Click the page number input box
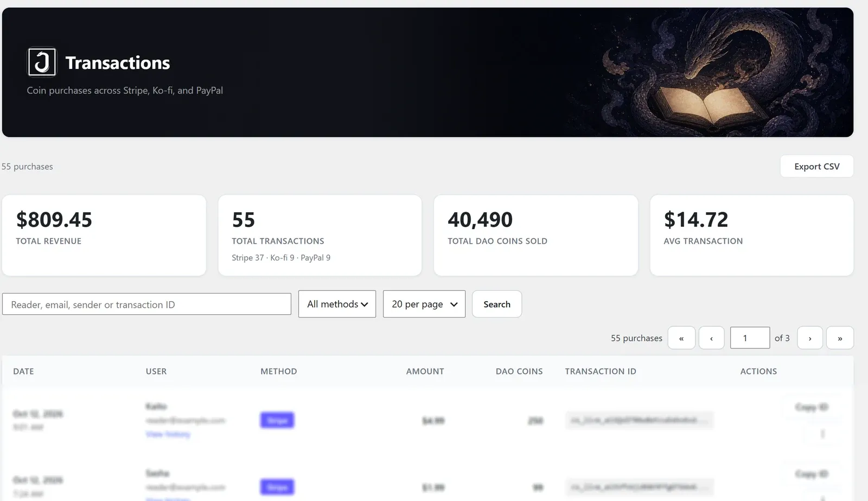This screenshot has width=868, height=501. click(x=750, y=338)
